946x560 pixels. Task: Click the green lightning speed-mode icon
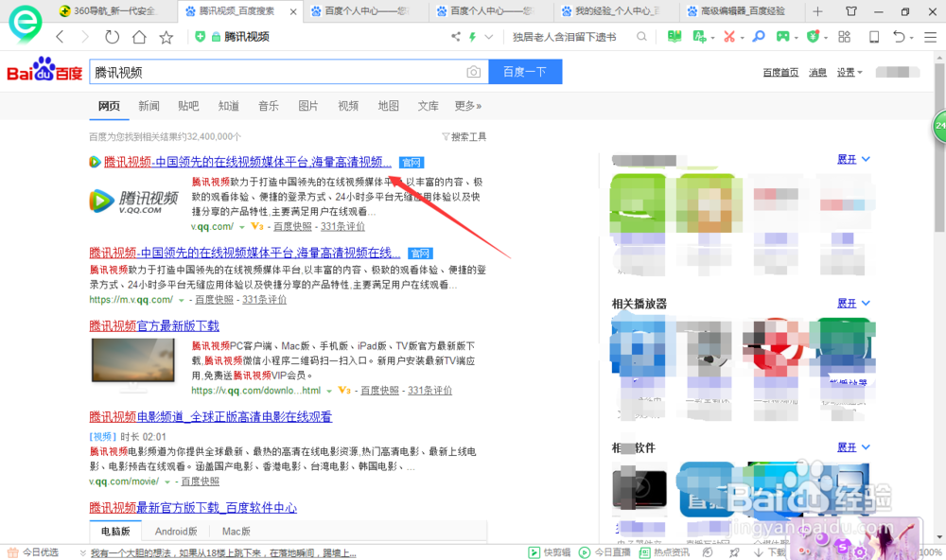[x=472, y=37]
